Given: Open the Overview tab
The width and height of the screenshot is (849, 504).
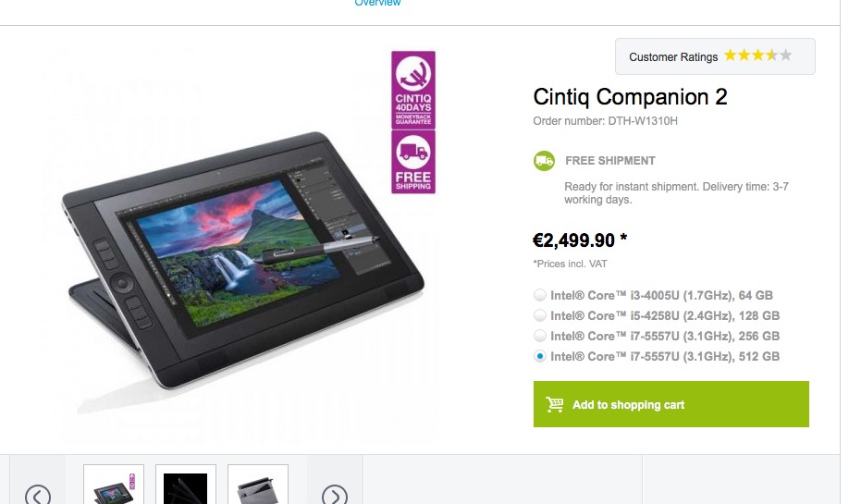Looking at the screenshot, I should pos(377,4).
